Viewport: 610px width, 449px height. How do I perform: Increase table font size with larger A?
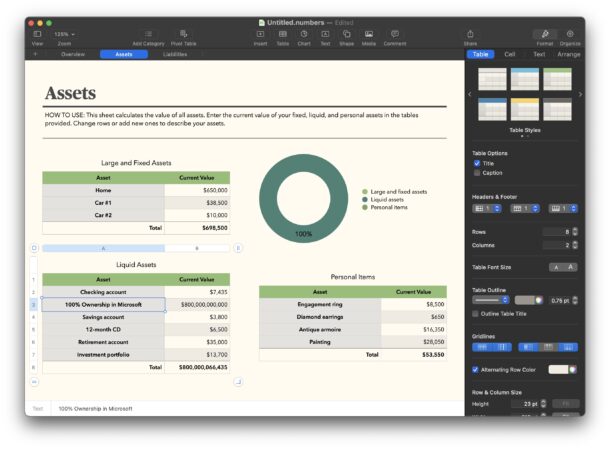pos(571,267)
